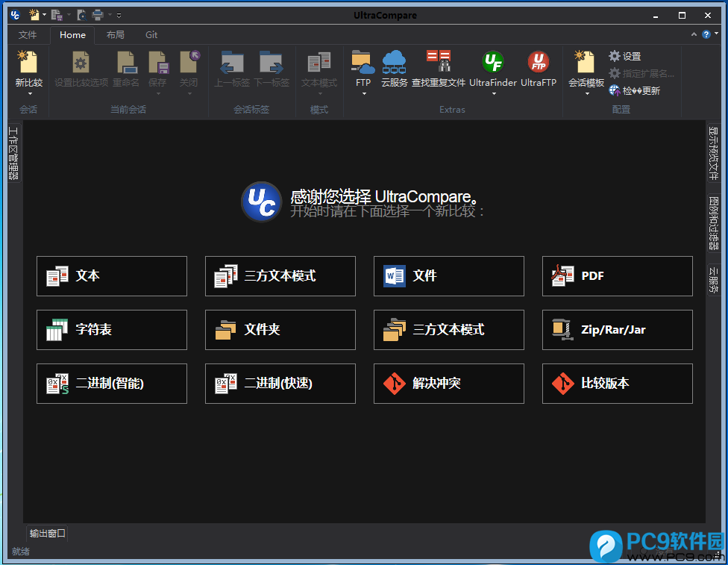Expand the UltraFinder dropdown arrow

(x=494, y=94)
